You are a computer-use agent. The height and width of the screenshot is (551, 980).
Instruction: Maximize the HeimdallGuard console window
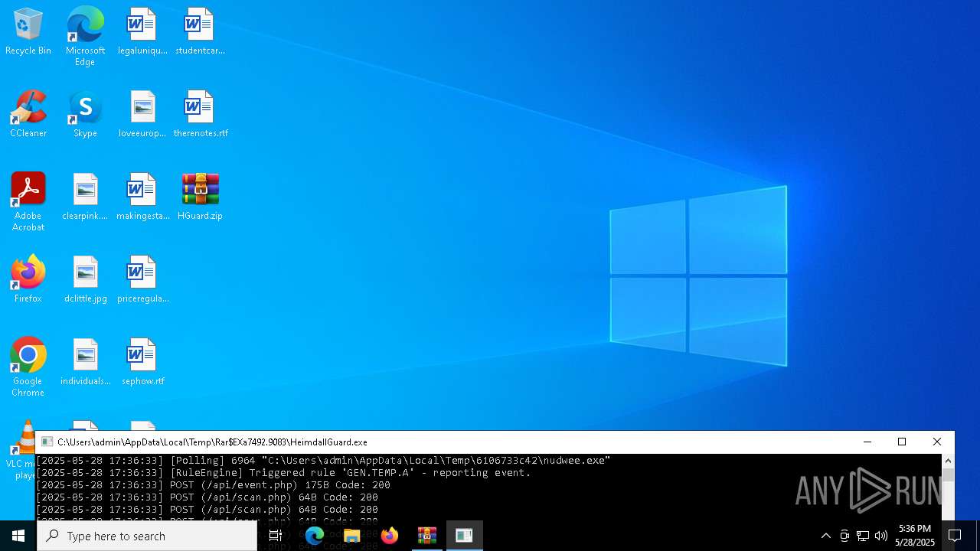[x=902, y=442]
